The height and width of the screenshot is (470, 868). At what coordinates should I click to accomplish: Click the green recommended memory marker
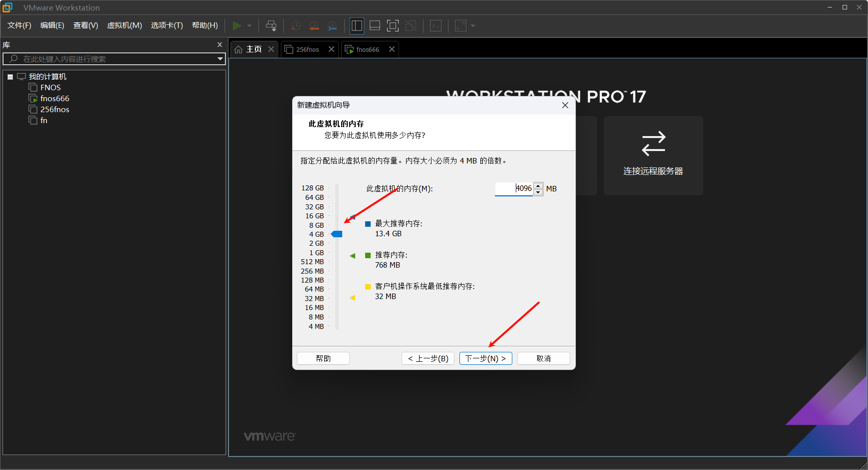click(352, 256)
